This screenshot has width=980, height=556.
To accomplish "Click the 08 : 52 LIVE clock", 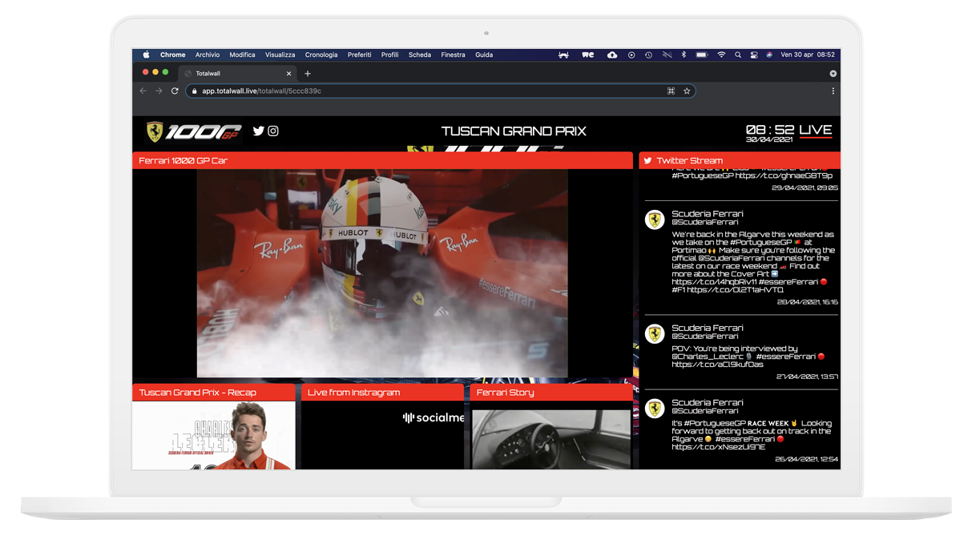I will 788,130.
